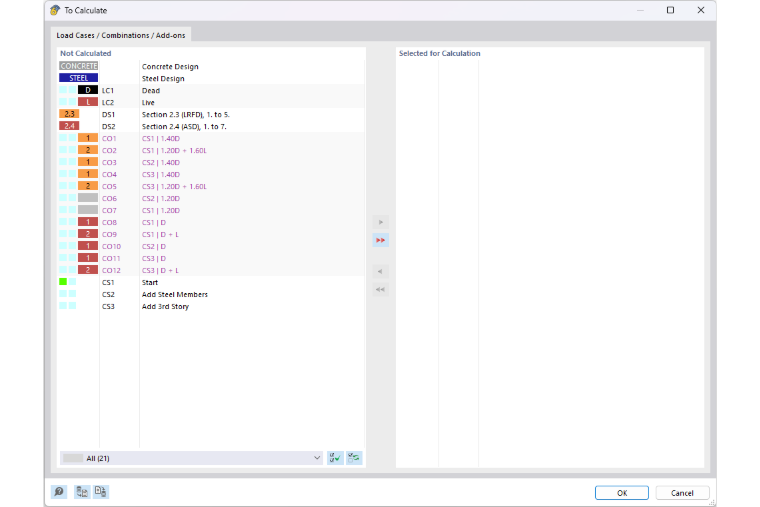Select the STEEL Steel Design row badge

79,78
